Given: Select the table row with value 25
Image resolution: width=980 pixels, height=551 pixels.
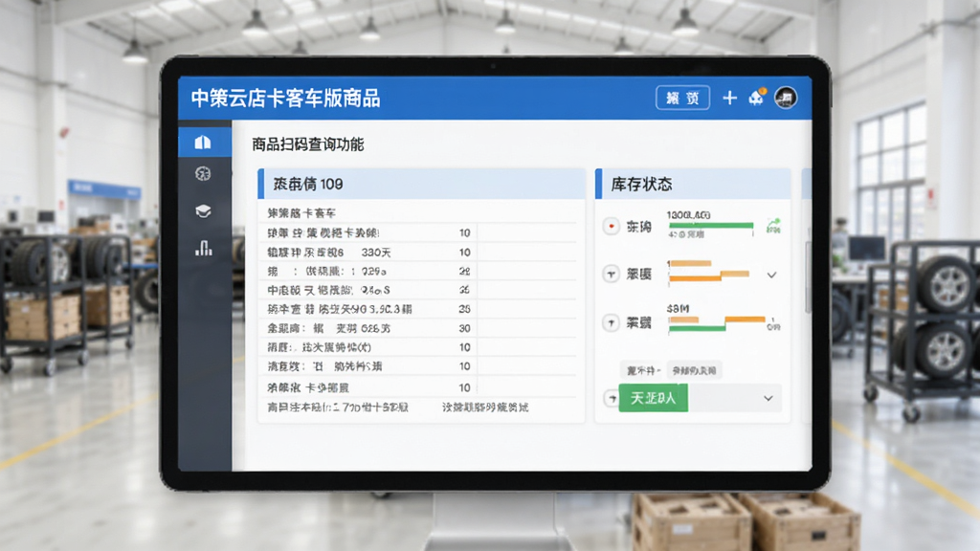Looking at the screenshot, I should 417,309.
